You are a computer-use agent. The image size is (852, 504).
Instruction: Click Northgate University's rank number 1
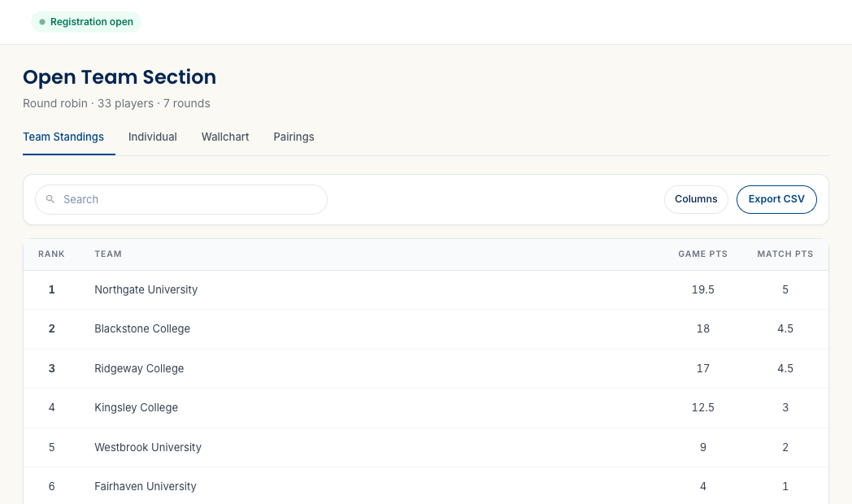[51, 289]
